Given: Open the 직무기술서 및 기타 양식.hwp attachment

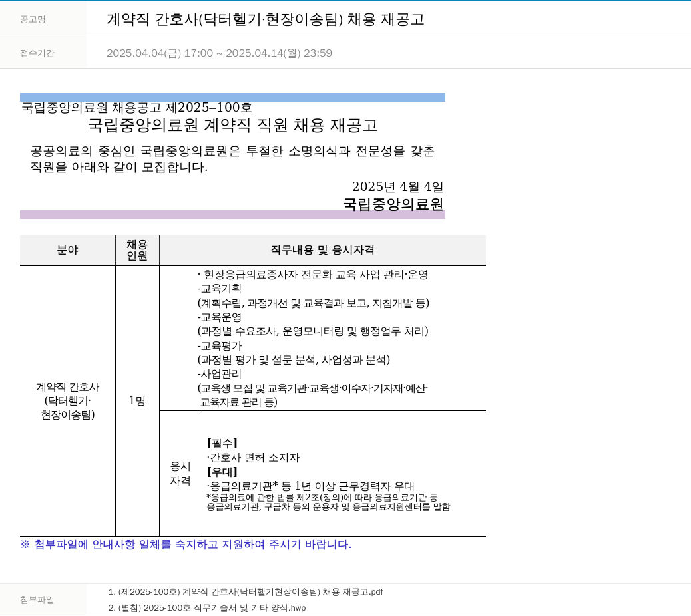Looking at the screenshot, I should coord(206,607).
